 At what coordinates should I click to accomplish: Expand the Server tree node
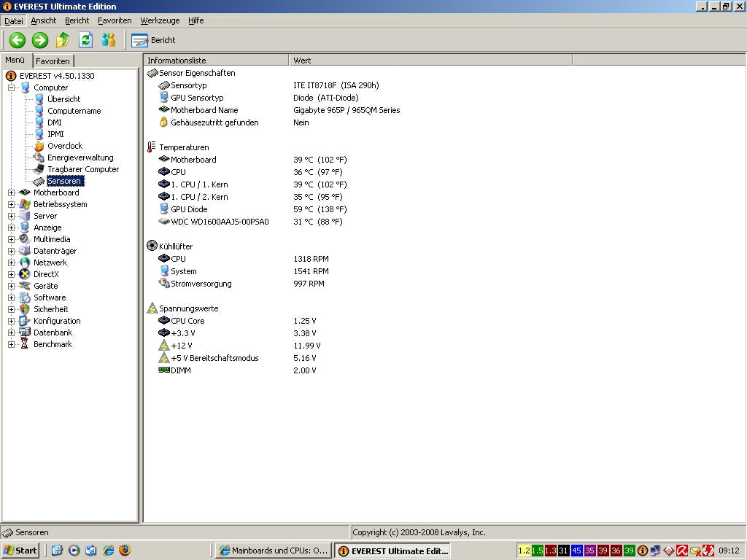(11, 216)
